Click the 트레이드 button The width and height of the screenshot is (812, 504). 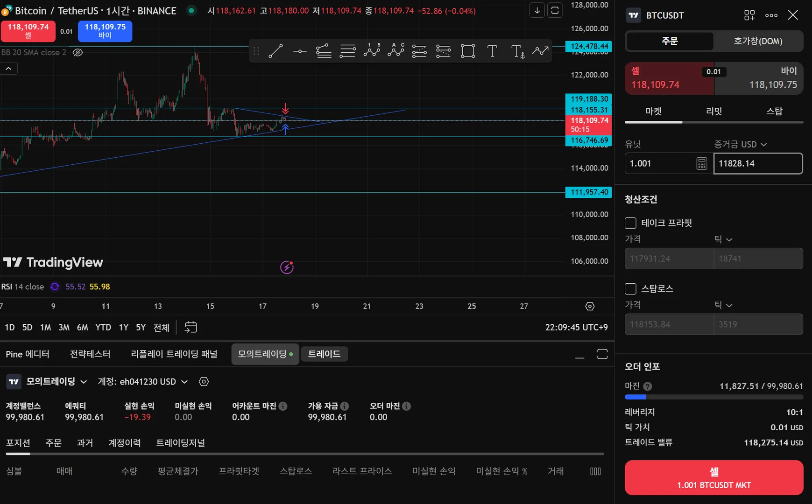click(324, 354)
